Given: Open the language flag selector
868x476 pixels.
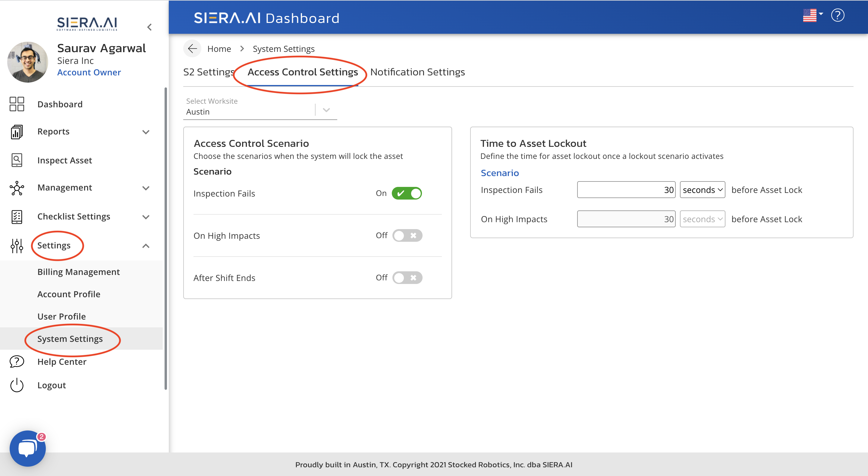Looking at the screenshot, I should click(810, 15).
